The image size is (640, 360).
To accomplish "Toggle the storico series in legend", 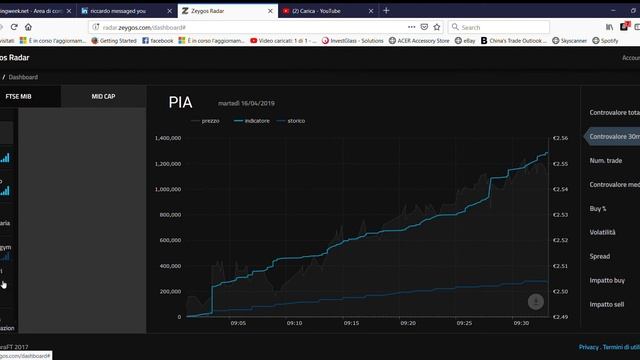I will [291, 121].
